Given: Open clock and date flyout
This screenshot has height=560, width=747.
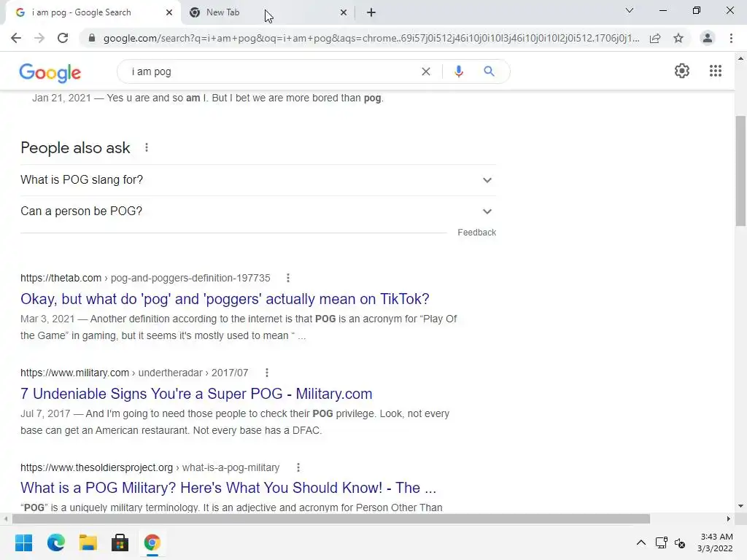Looking at the screenshot, I should pos(716,542).
